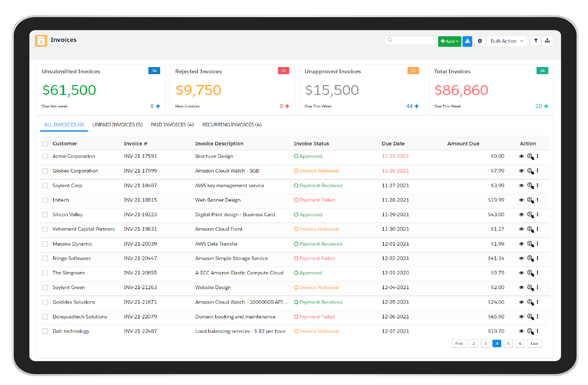Check the Golddex Solutions row checkbox
The height and width of the screenshot is (385, 588).
click(45, 302)
